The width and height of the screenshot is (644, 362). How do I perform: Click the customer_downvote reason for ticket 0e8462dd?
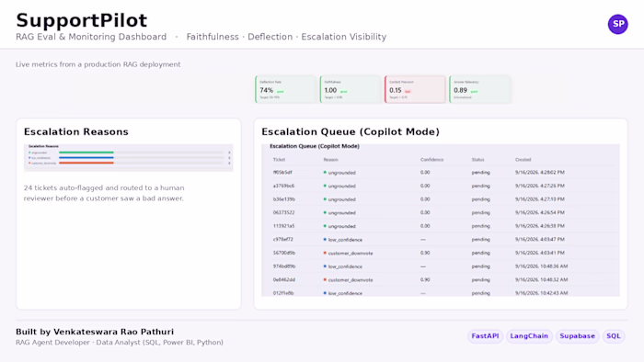pyautogui.click(x=348, y=280)
